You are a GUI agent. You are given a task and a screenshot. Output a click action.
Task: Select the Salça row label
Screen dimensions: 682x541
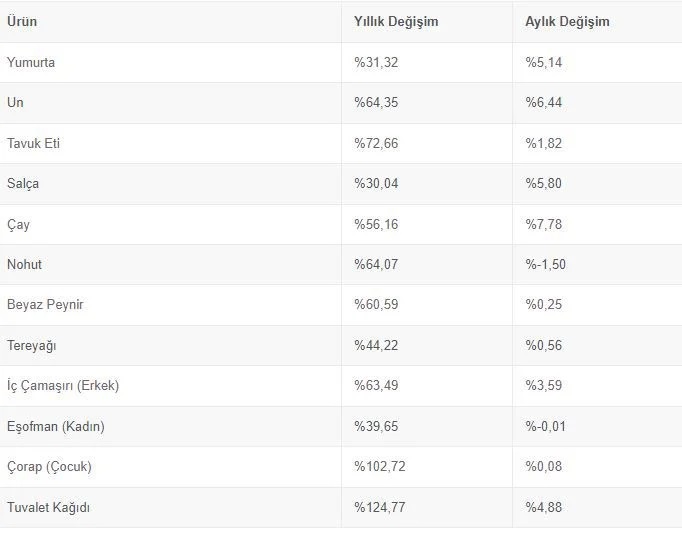tap(24, 184)
